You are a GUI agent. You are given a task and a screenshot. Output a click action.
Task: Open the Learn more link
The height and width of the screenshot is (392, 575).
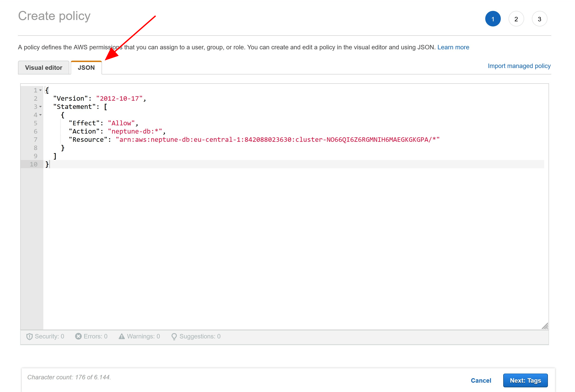(x=453, y=47)
